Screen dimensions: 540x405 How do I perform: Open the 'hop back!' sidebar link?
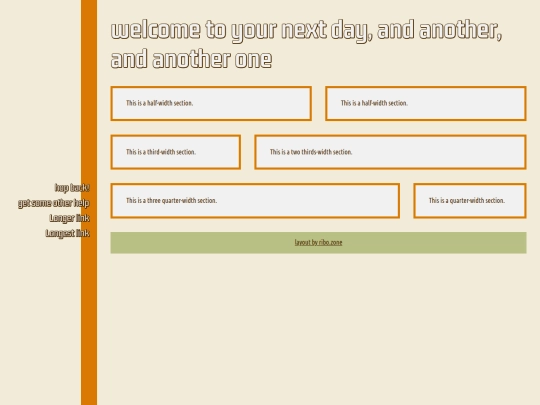(72, 188)
